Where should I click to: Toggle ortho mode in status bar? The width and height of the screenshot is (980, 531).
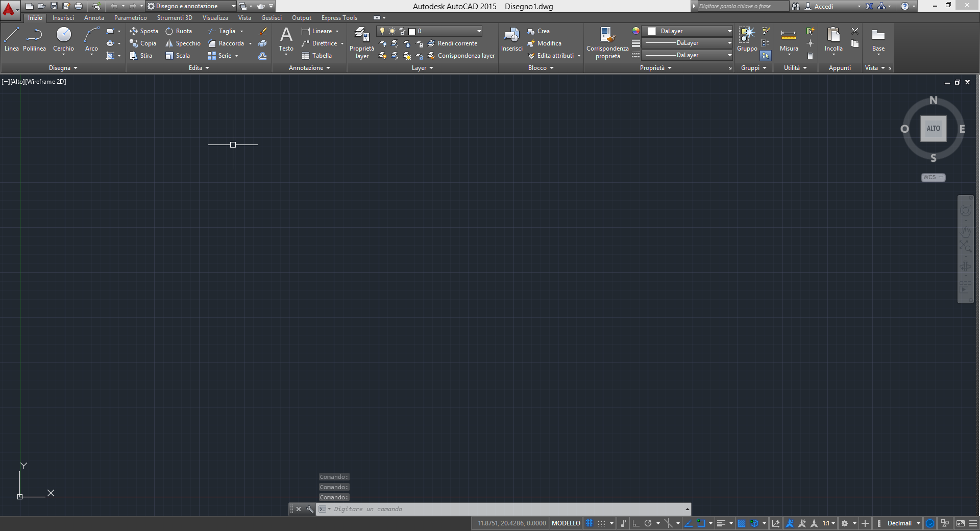coord(635,523)
